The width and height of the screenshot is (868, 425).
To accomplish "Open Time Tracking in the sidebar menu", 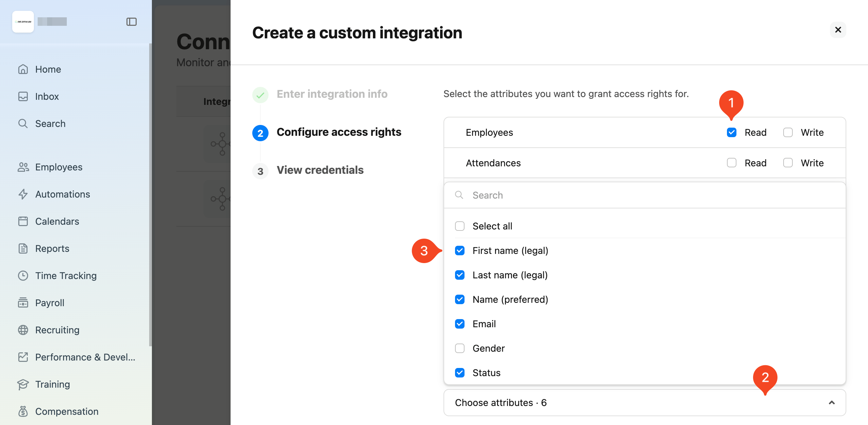I will [66, 276].
